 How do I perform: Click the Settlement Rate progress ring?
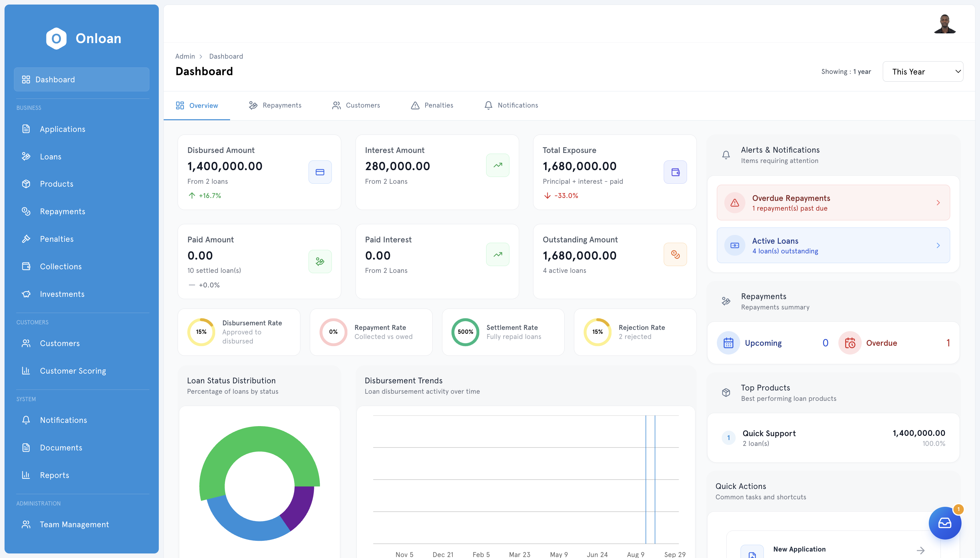pyautogui.click(x=465, y=332)
